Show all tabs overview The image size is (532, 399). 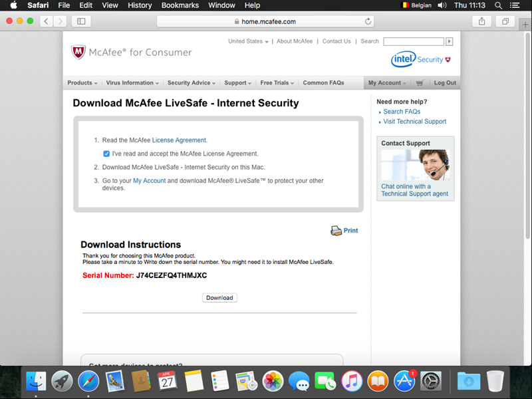pos(505,21)
